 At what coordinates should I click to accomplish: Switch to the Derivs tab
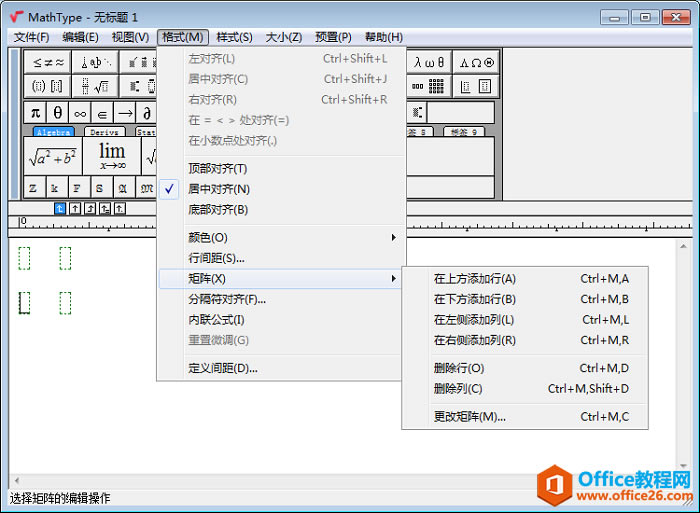tap(104, 132)
